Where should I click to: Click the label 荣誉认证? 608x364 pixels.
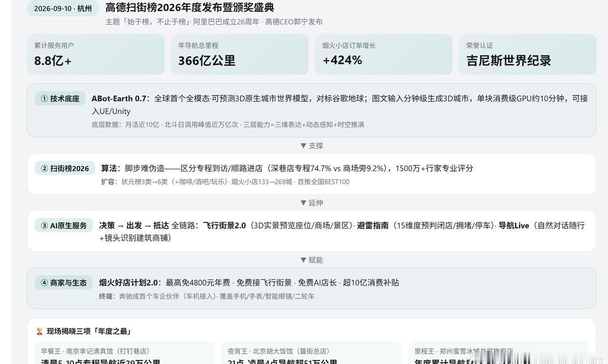click(480, 46)
